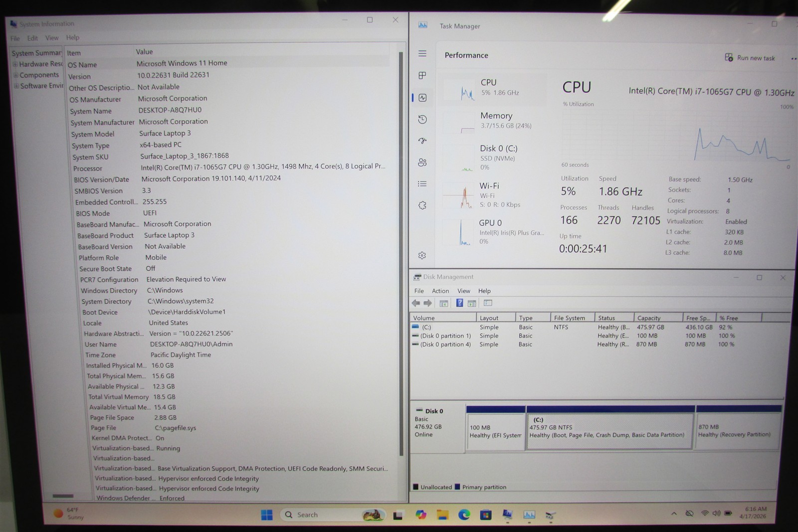Click the Wi-Fi tray icon
The width and height of the screenshot is (798, 532).
pos(705,513)
